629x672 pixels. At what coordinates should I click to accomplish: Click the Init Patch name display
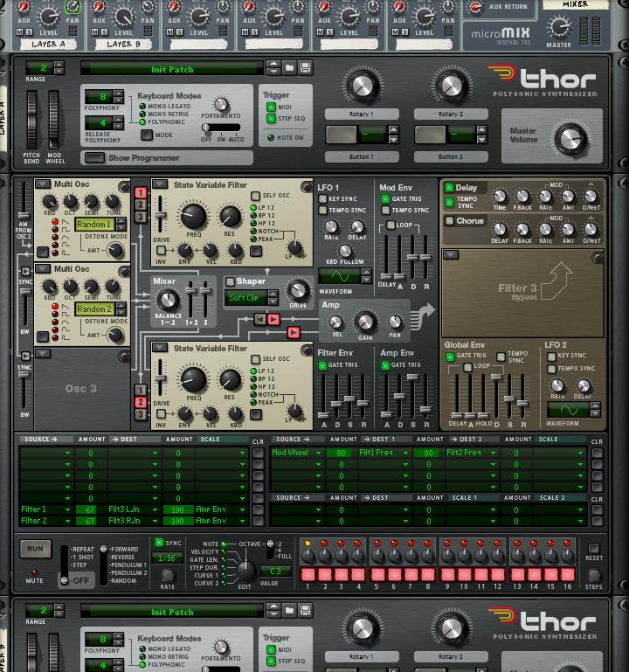[x=172, y=68]
